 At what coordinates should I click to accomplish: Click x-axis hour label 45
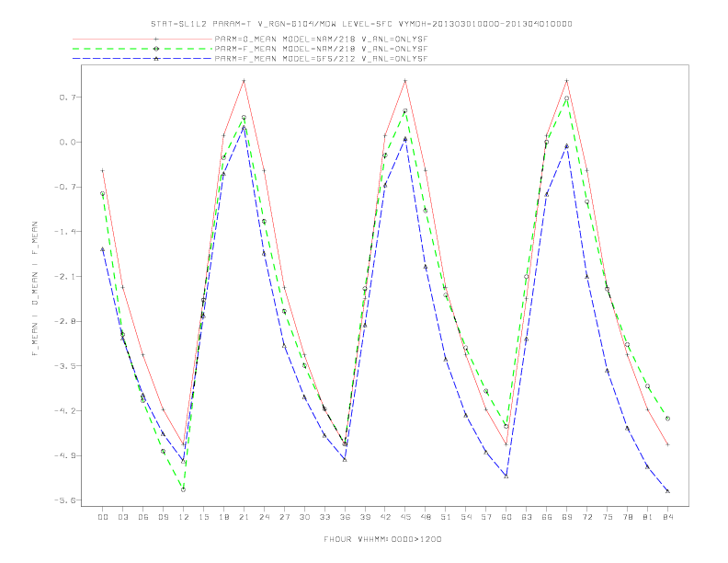[x=405, y=517]
